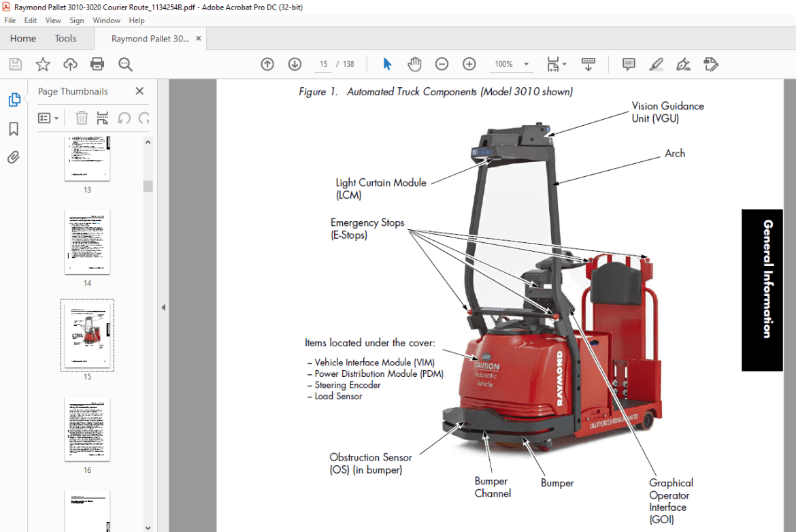Viewport: 796px width, 532px height.
Task: Click the 'General Information' side tab
Action: [762, 290]
